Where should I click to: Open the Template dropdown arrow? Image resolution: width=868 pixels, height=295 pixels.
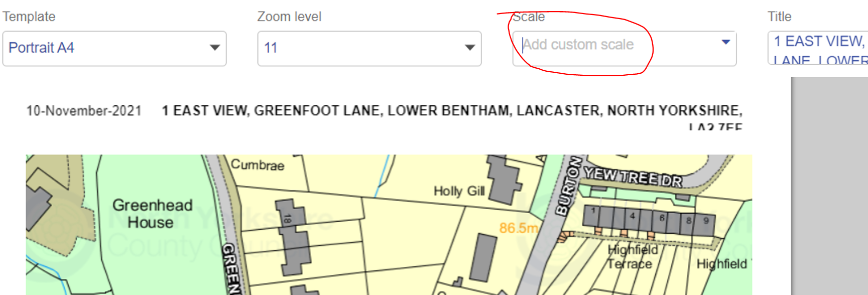coord(215,48)
